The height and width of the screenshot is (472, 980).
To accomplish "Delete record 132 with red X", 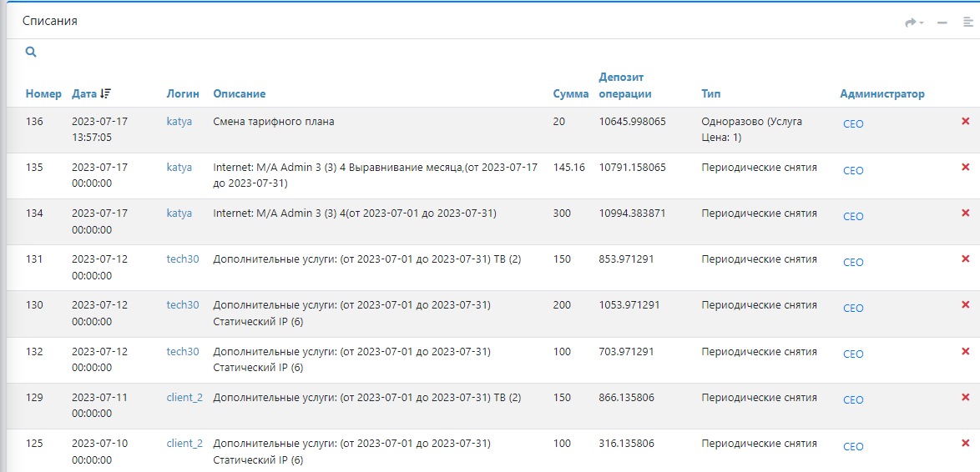I will pos(966,351).
